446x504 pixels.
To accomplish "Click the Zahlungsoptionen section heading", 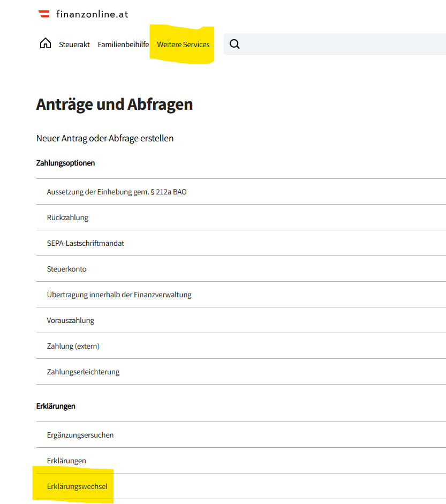I will coord(65,163).
